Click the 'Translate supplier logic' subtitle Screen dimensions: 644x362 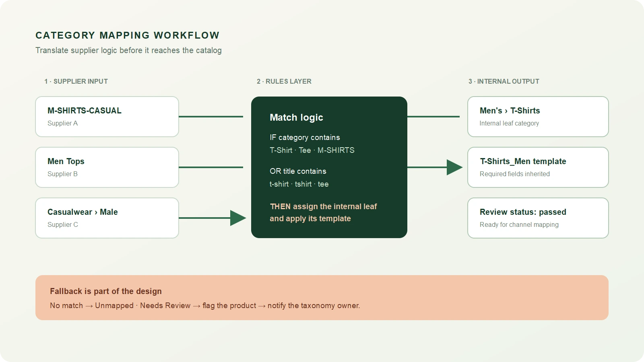point(128,50)
